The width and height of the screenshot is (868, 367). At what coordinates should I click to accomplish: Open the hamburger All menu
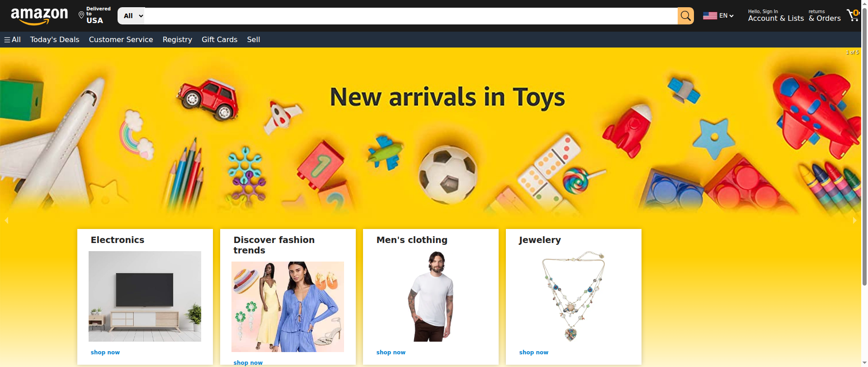point(12,40)
